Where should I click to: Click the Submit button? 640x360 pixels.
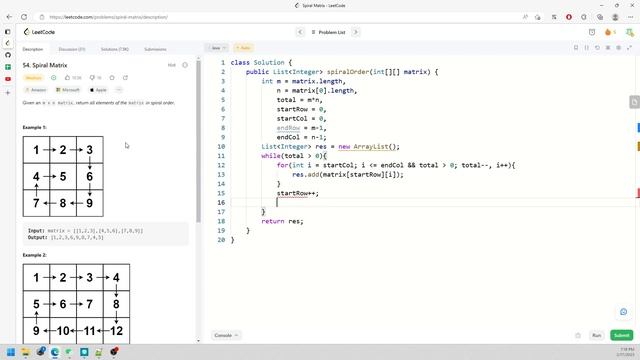tap(622, 335)
